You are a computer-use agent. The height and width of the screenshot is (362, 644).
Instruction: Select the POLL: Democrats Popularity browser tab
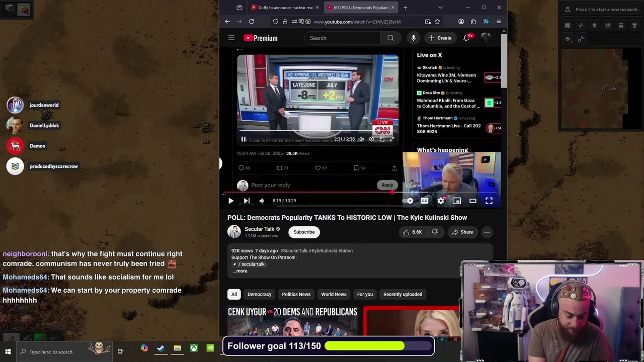[361, 8]
